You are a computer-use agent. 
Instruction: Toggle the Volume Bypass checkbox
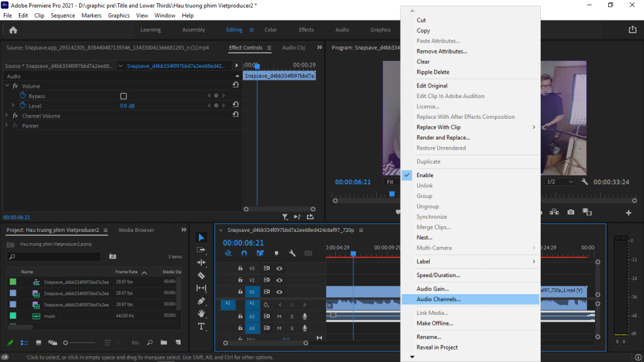(123, 96)
